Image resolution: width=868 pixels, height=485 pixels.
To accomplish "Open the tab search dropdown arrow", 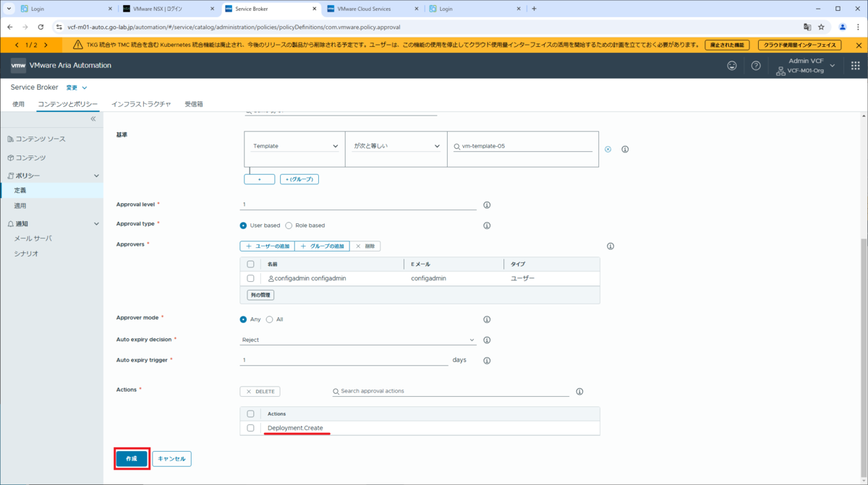I will point(9,9).
